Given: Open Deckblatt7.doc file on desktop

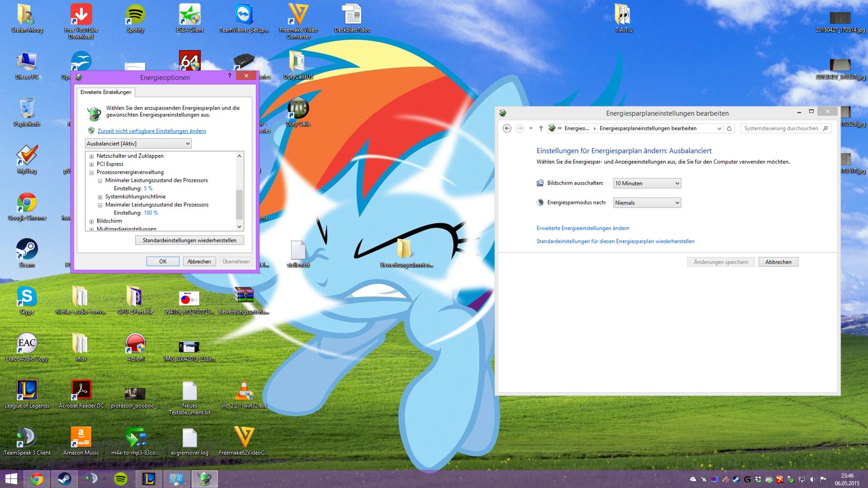Looking at the screenshot, I should (x=352, y=19).
